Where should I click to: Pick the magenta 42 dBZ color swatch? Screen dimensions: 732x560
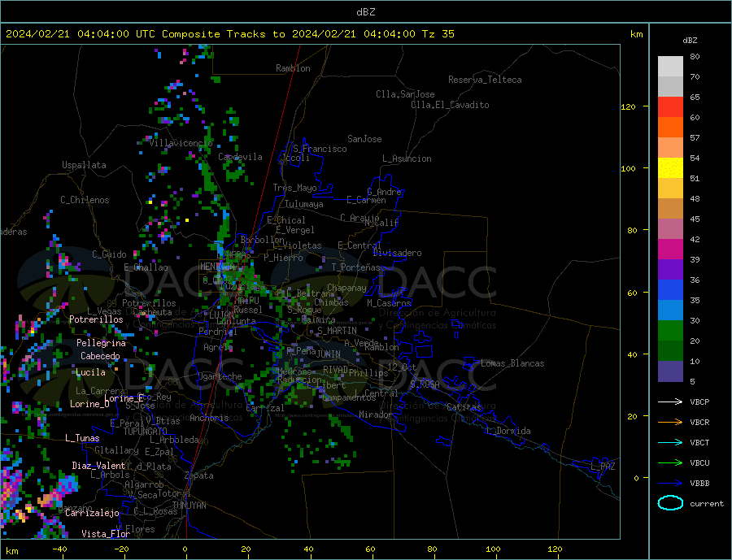point(670,250)
